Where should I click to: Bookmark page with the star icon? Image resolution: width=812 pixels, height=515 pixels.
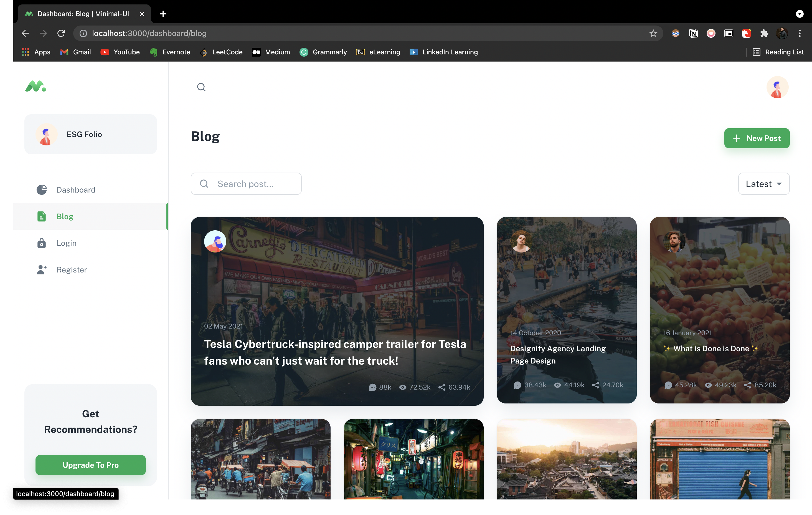653,33
